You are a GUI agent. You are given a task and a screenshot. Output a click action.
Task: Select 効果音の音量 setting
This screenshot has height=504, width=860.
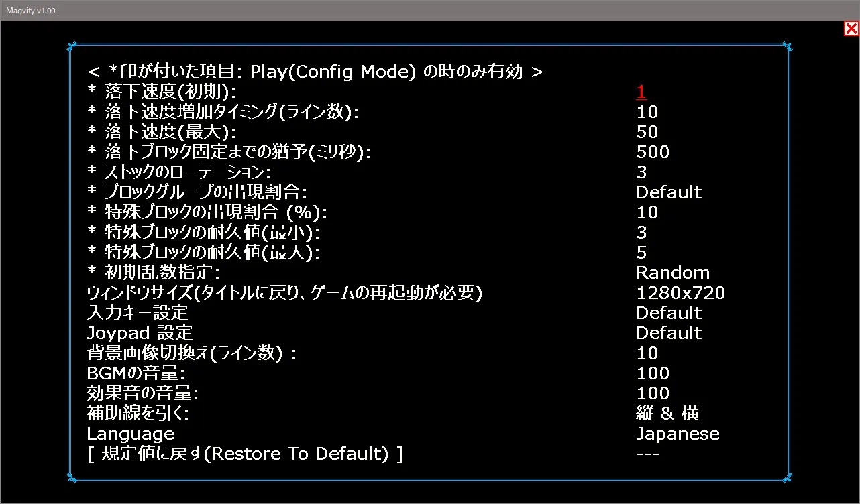click(x=143, y=393)
